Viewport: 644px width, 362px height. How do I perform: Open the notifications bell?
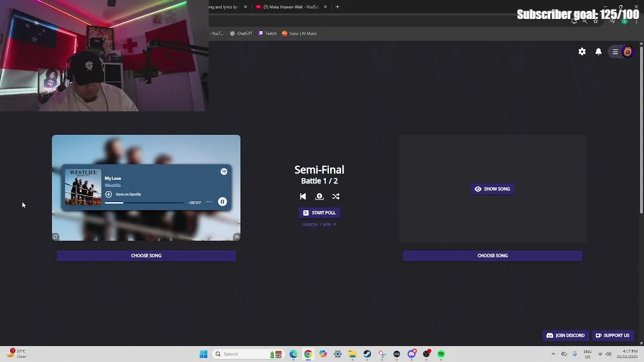599,52
